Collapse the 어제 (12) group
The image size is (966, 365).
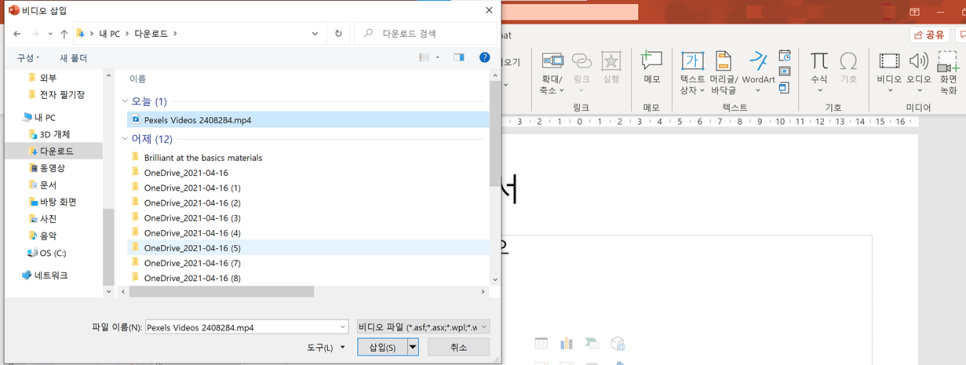click(x=125, y=139)
